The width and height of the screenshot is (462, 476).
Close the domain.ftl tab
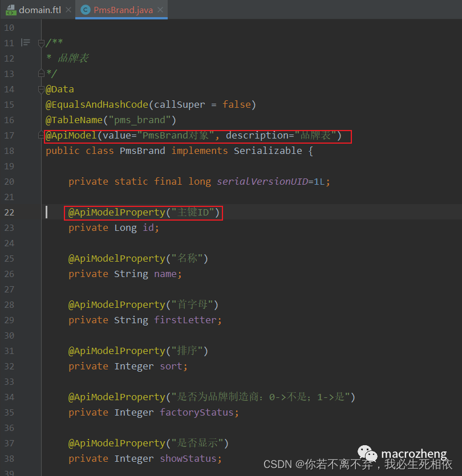click(68, 10)
